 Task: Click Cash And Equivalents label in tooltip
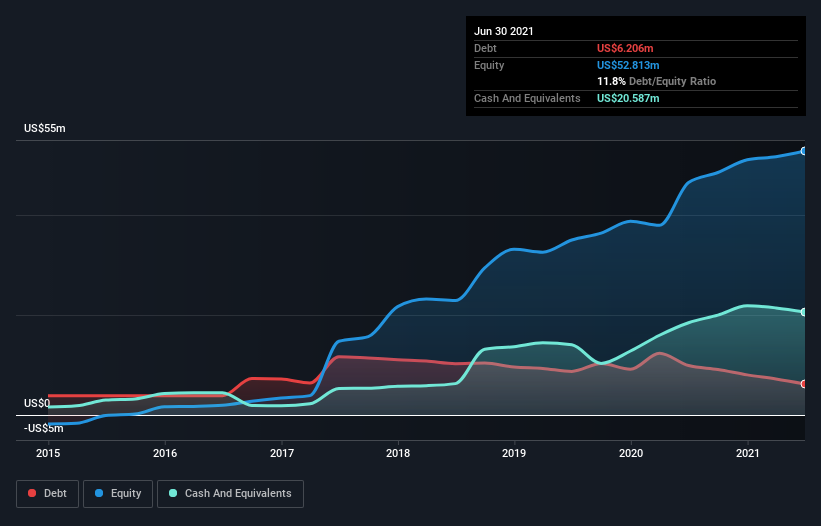[x=527, y=98]
